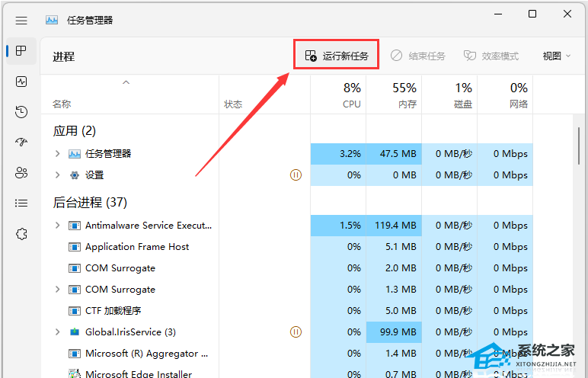Open the App history icon in sidebar
Image resolution: width=588 pixels, height=378 pixels.
[21, 112]
